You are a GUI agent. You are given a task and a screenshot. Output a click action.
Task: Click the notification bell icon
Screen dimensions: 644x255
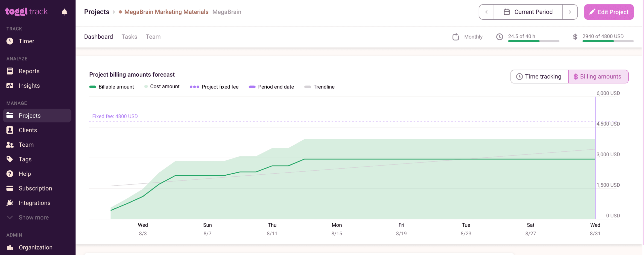click(64, 12)
